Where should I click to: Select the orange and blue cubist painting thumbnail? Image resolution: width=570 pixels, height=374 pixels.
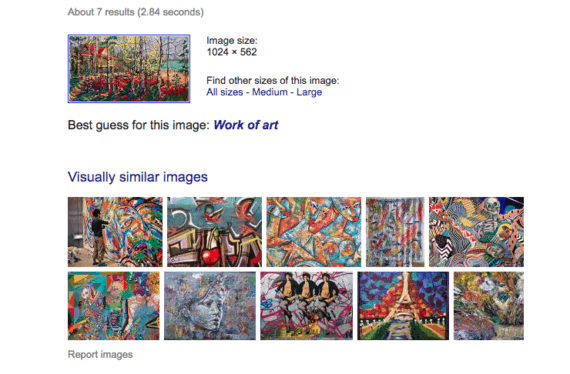point(314,232)
